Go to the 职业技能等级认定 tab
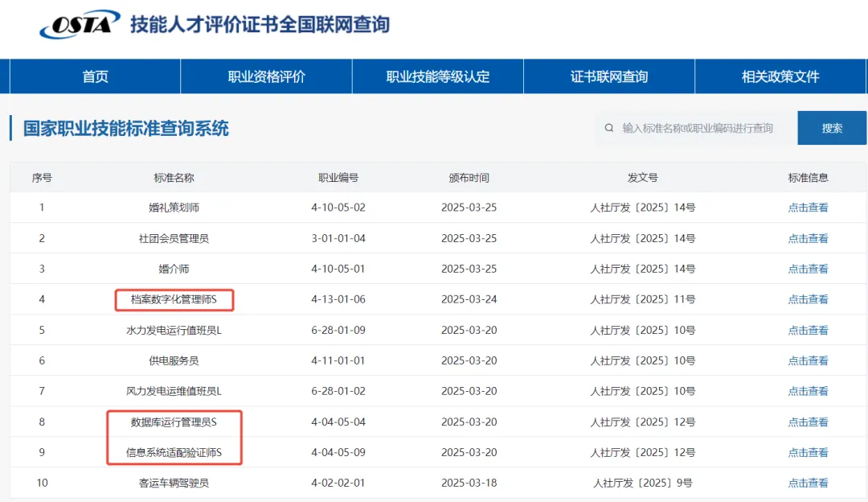 [438, 77]
